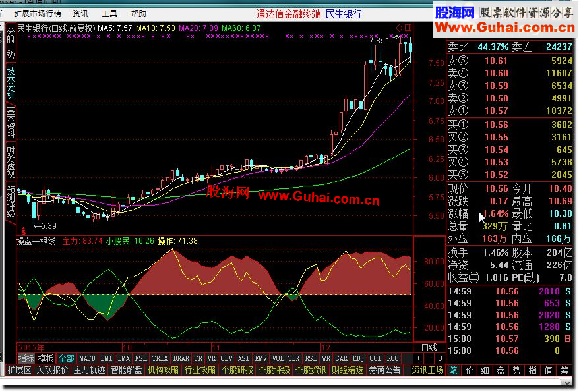
Task: Switch to the 模板 tab
Action: click(46, 358)
